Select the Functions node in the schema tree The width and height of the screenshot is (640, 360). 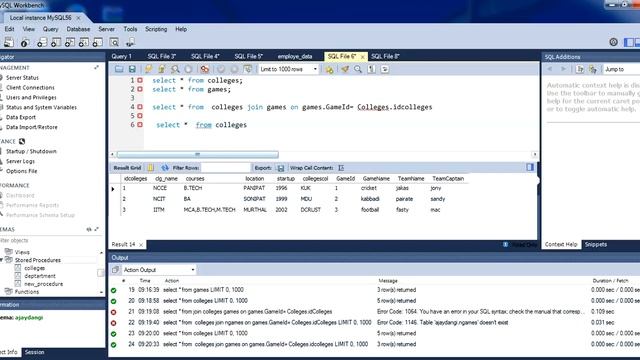coord(27,291)
